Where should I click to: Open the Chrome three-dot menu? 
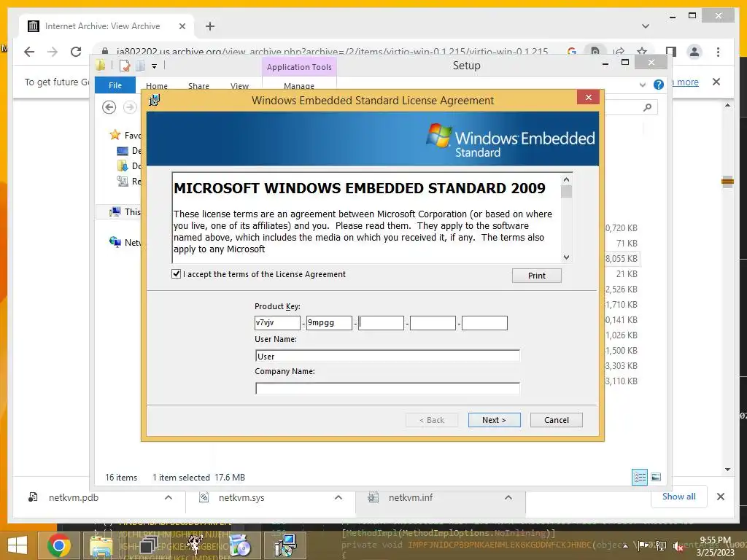click(x=718, y=52)
